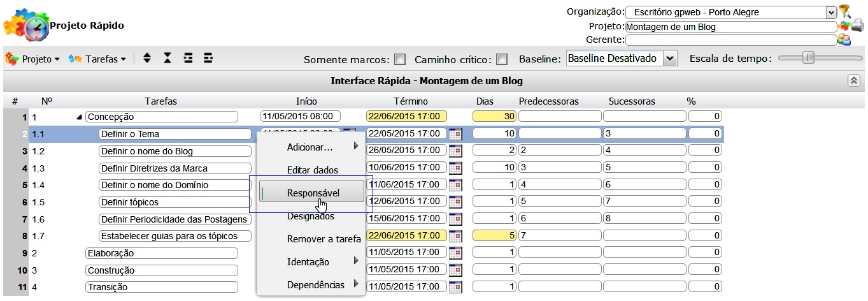Open calendar picker for 22/05/2015 end date
This screenshot has height=301, width=868.
pos(455,134)
